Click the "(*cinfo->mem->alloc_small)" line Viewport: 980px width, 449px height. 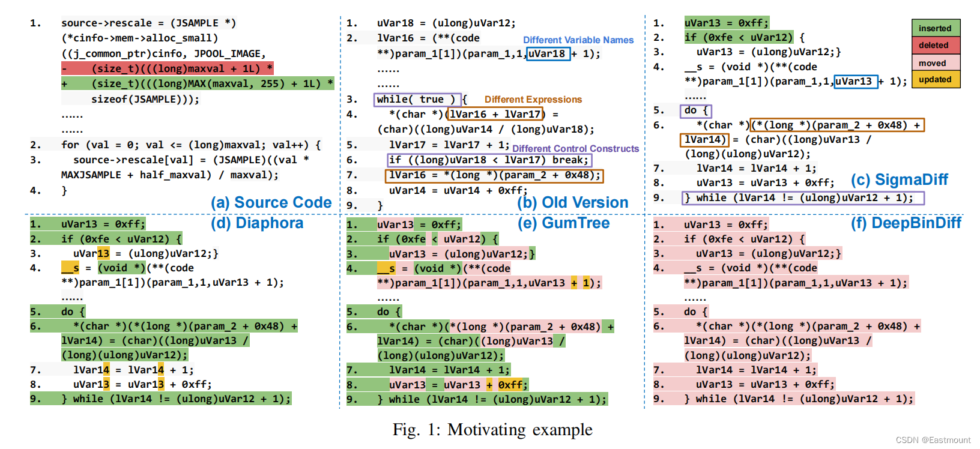coord(139,38)
